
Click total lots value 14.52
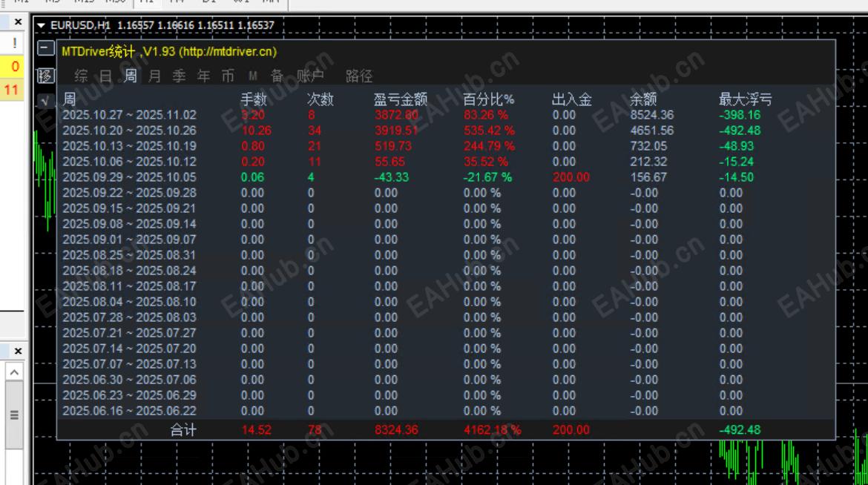(256, 429)
